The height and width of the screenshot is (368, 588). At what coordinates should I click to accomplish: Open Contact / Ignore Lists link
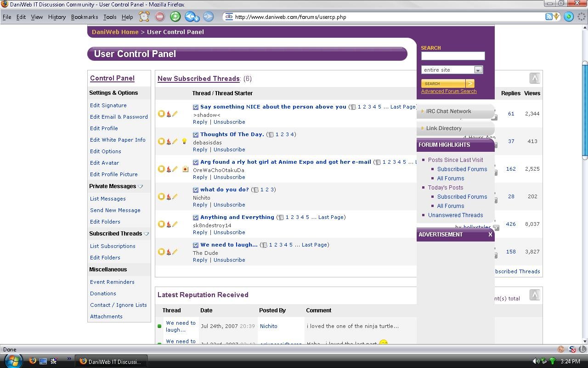tap(119, 305)
